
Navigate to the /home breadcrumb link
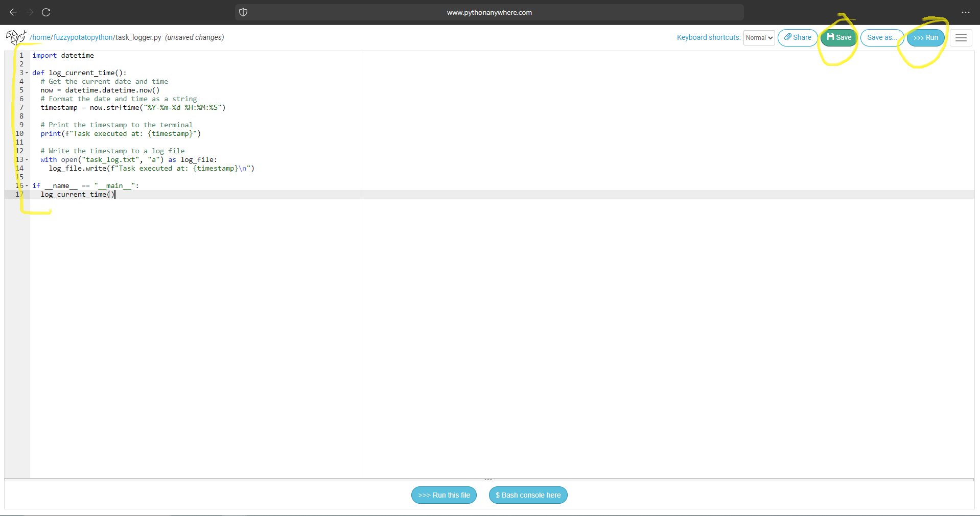(40, 37)
